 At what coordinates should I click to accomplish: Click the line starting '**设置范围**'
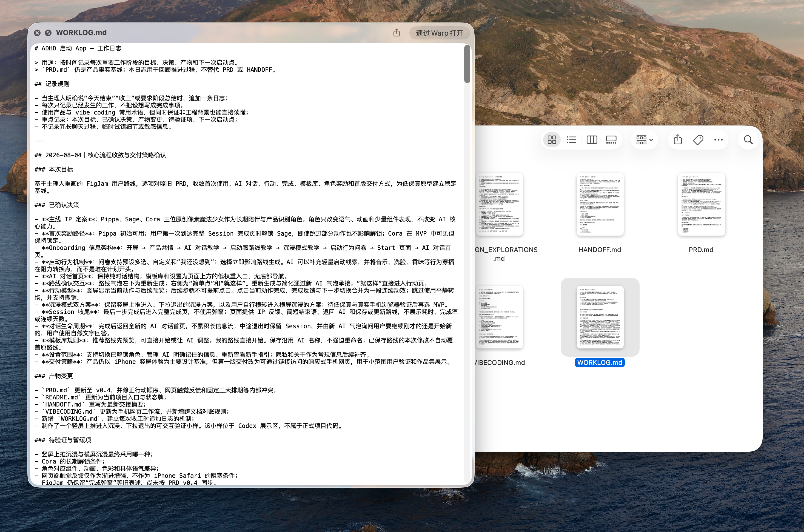(x=202, y=354)
